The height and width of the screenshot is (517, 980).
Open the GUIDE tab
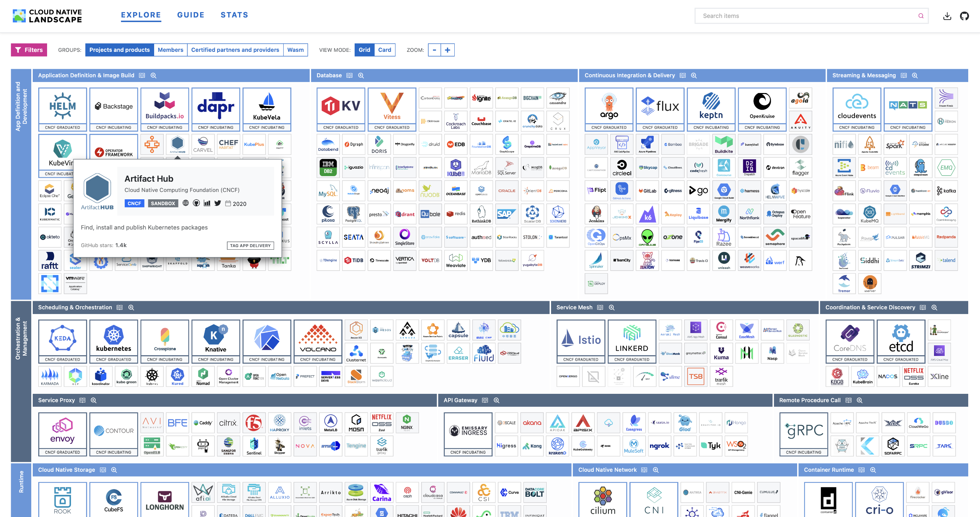[x=191, y=15]
